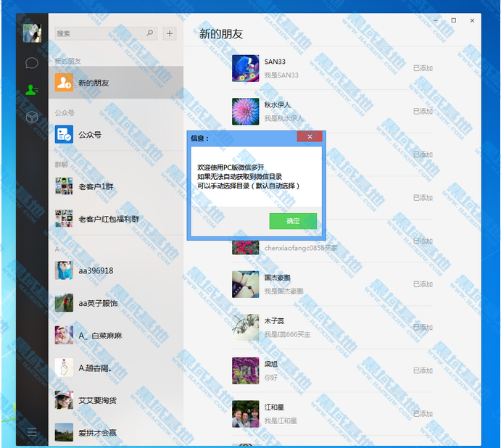Click 已添加 status for 梁旭
This screenshot has height=448, width=501.
pyautogui.click(x=423, y=370)
